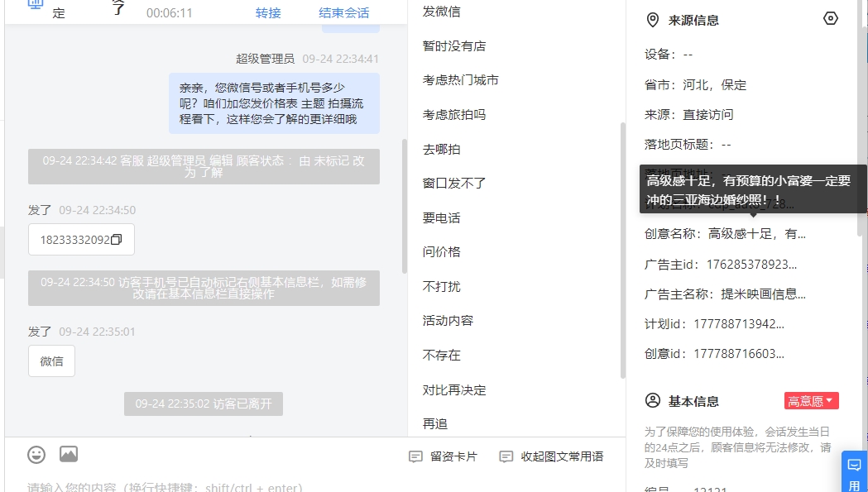
Task: Click the agent message asking for WeChat number
Action: coord(274,103)
